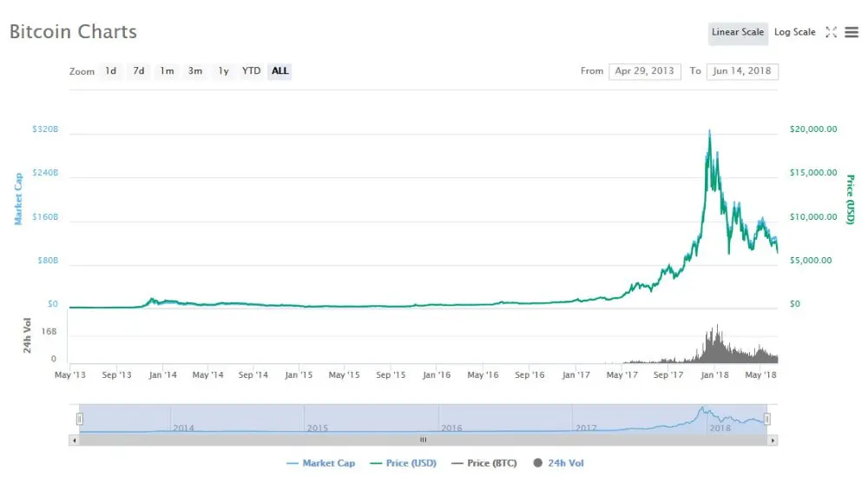Screen dimensions: 868x477
Task: Toggle the Market Cap series legend
Action: pos(319,463)
